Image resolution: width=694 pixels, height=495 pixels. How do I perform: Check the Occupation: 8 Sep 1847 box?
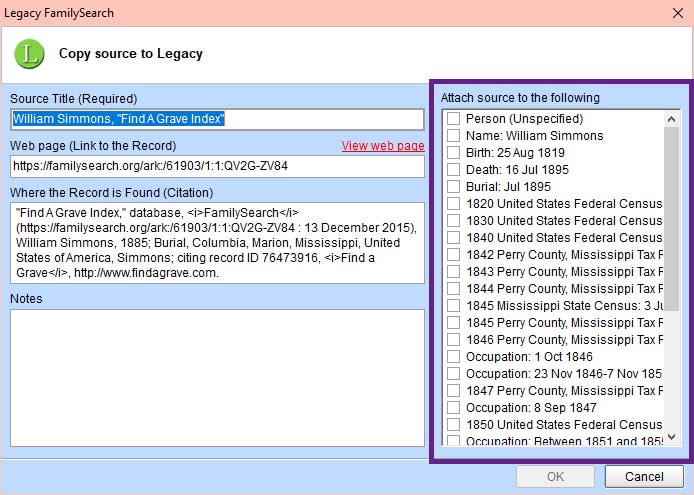[x=453, y=407]
